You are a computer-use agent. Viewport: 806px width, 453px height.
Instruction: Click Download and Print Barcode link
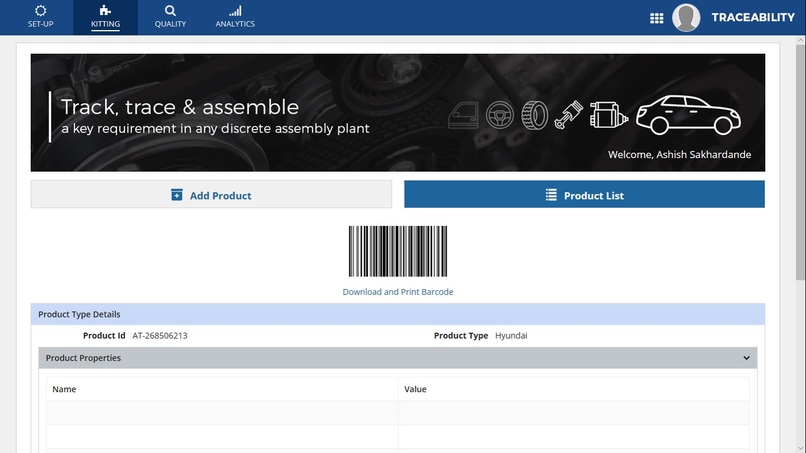pyautogui.click(x=398, y=292)
